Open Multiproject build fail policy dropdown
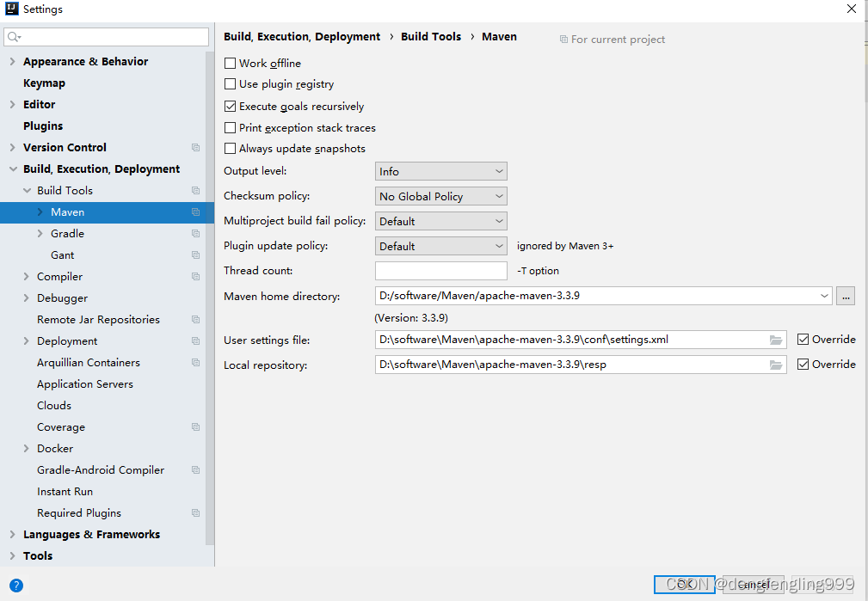The height and width of the screenshot is (601, 868). [x=440, y=221]
